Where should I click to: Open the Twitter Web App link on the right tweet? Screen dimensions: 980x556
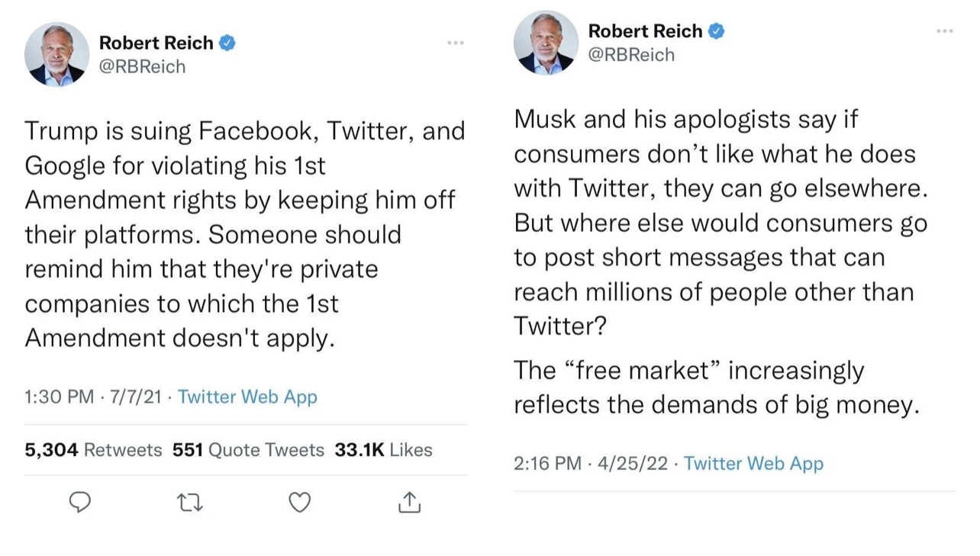click(x=753, y=463)
